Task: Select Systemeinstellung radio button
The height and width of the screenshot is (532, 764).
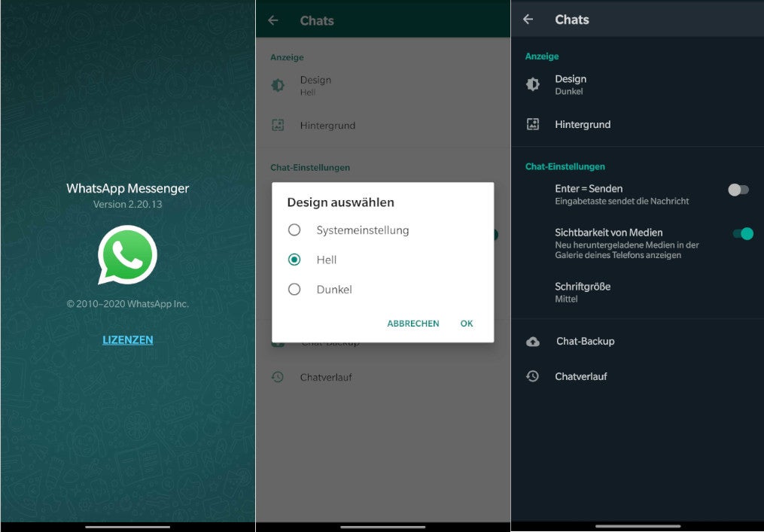Action: point(294,230)
